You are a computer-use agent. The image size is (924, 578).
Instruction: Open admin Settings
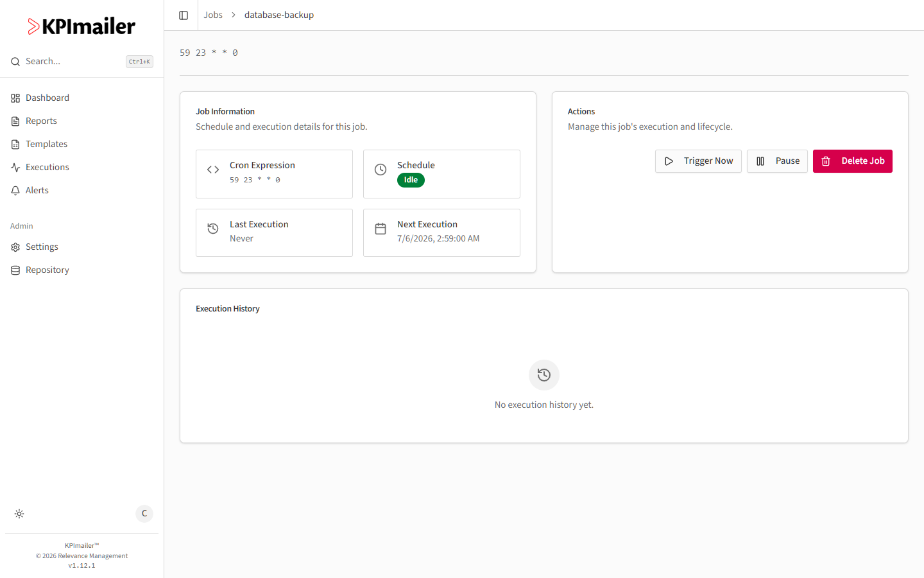[81, 247]
